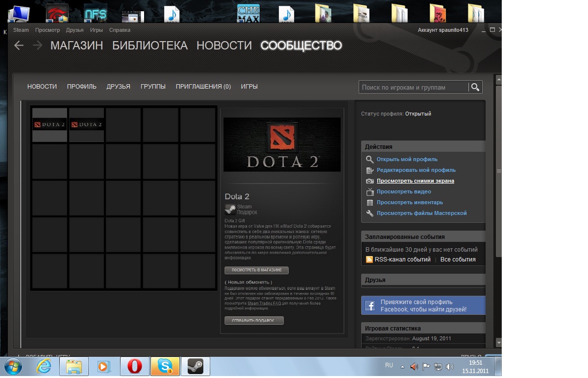Open Windows Media Player from taskbar

coord(103,366)
